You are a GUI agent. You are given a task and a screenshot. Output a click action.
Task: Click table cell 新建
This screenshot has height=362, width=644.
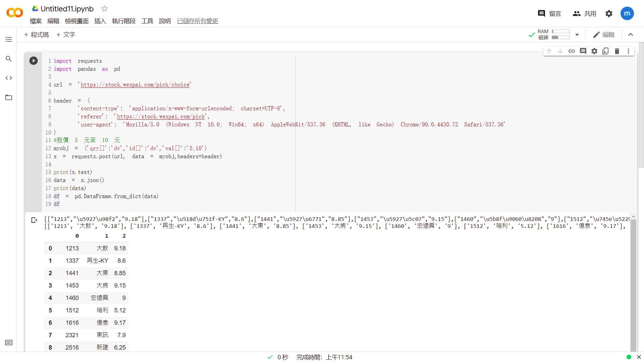[102, 348]
